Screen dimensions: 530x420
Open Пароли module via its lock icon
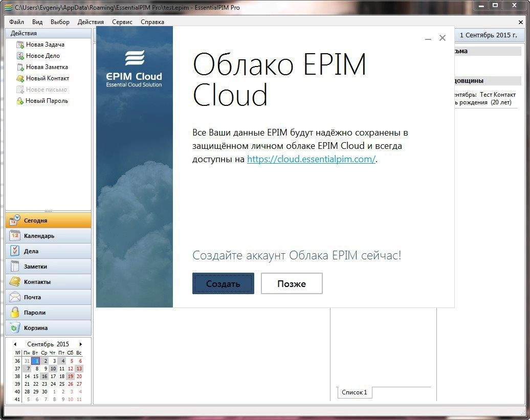pyautogui.click(x=14, y=312)
